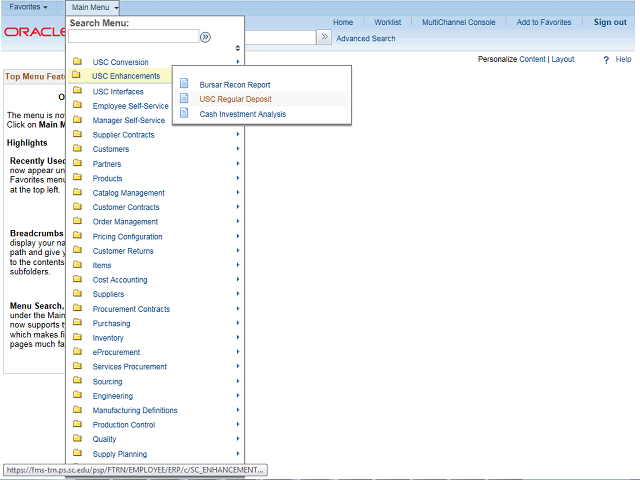Expand the Suppliers submenu arrow
This screenshot has width=640, height=480.
pyautogui.click(x=238, y=293)
